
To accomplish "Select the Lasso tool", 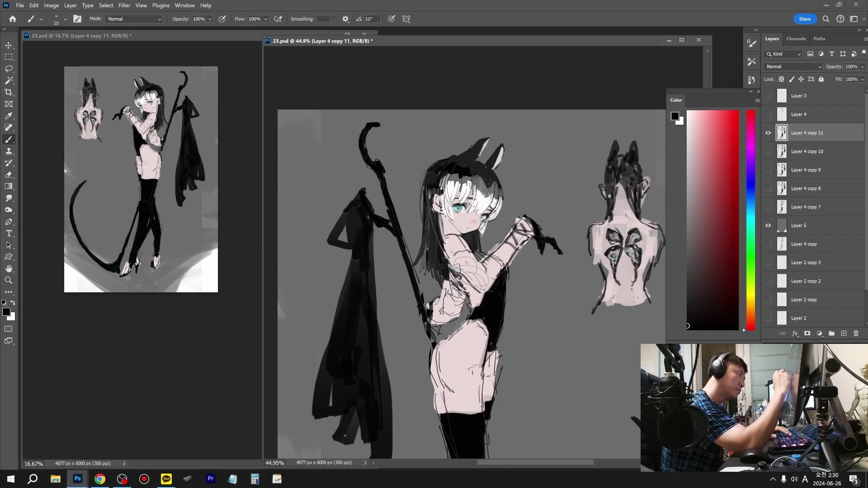I will tap(9, 69).
